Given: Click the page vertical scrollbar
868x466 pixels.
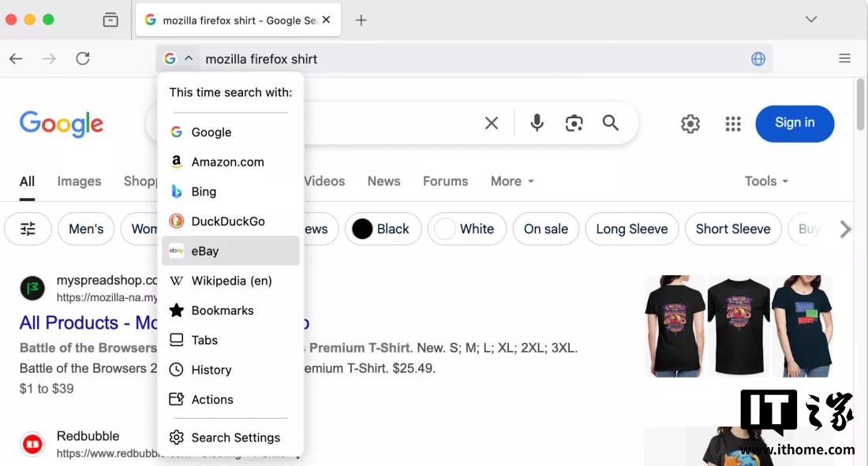Looking at the screenshot, I should point(860,105).
